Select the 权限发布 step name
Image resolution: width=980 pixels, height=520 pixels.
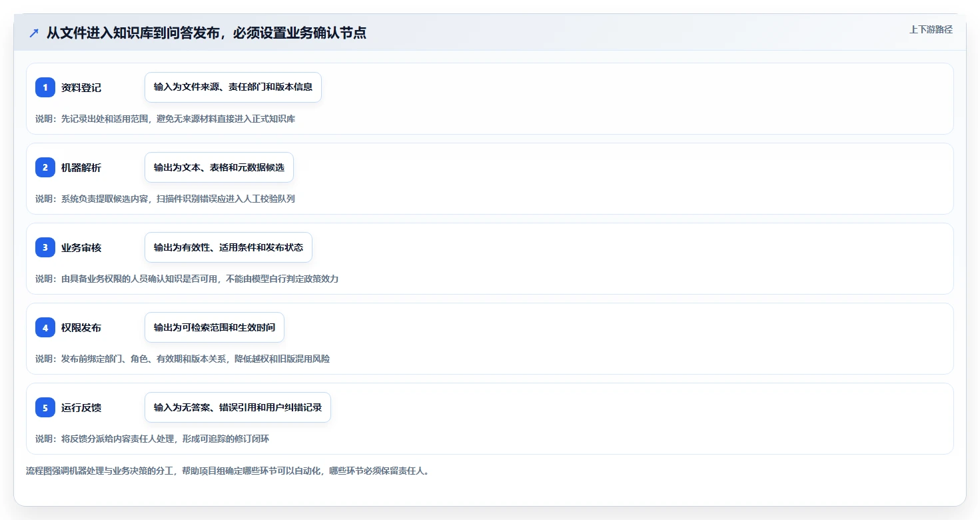81,327
